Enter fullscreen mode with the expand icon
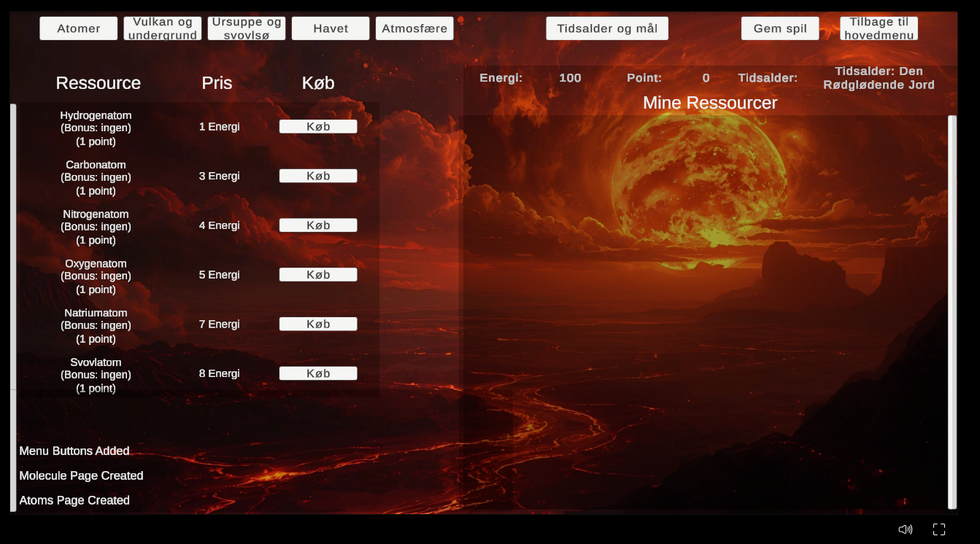The width and height of the screenshot is (980, 544). pyautogui.click(x=939, y=529)
